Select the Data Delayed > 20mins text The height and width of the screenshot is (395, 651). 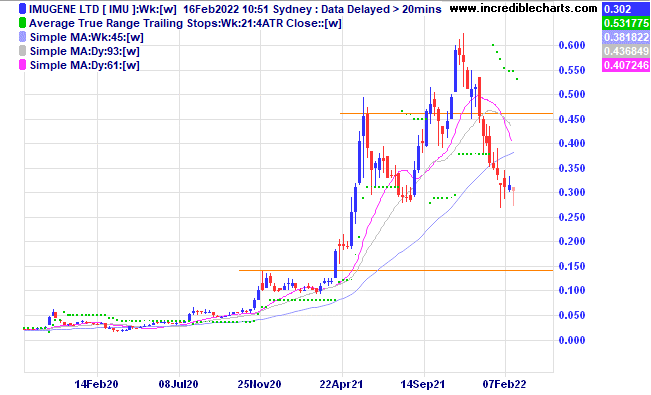[381, 9]
